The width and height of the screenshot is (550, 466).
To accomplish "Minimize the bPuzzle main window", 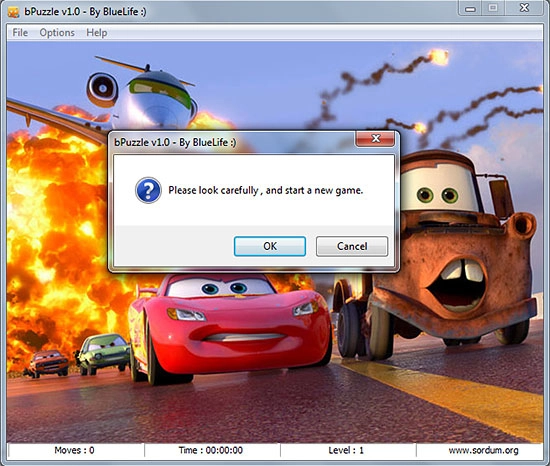I will pos(470,8).
